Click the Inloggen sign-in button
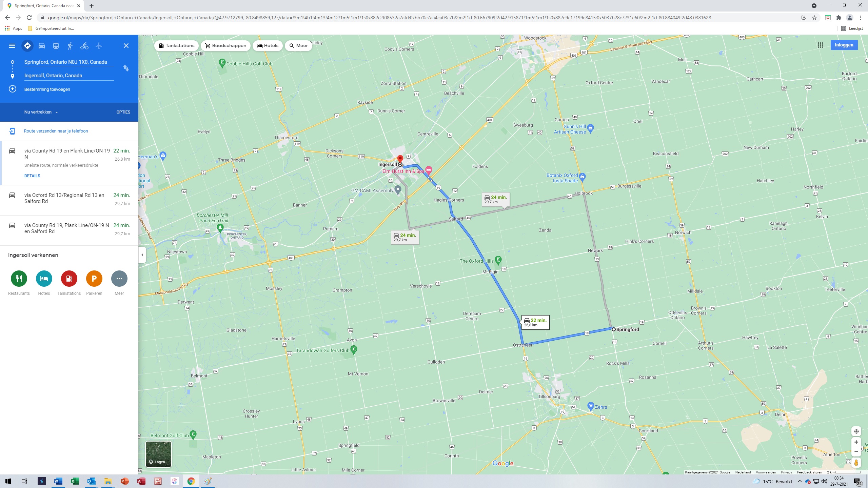 click(844, 45)
